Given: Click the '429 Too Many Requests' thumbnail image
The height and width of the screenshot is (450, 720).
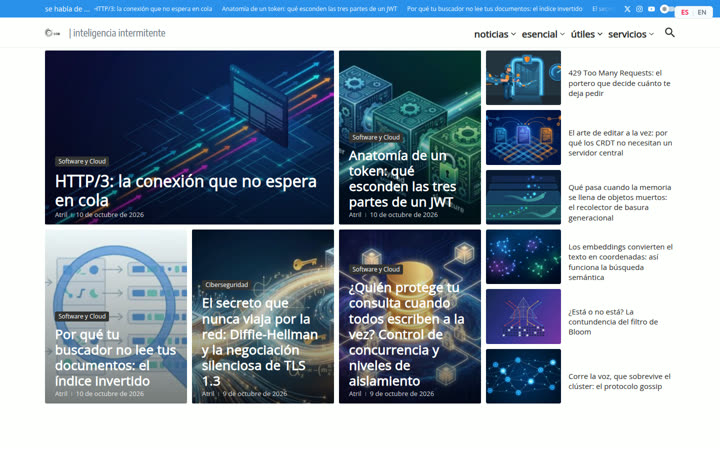Looking at the screenshot, I should click(523, 78).
